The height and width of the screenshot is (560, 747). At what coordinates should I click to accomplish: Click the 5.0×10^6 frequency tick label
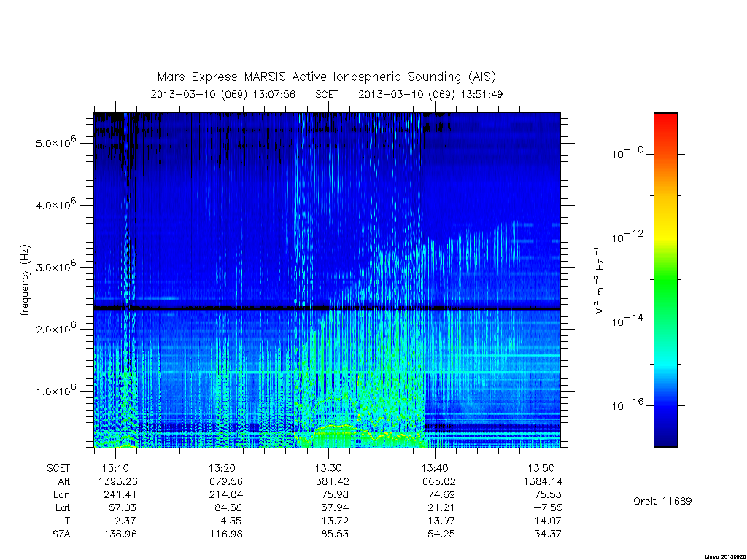coord(56,142)
